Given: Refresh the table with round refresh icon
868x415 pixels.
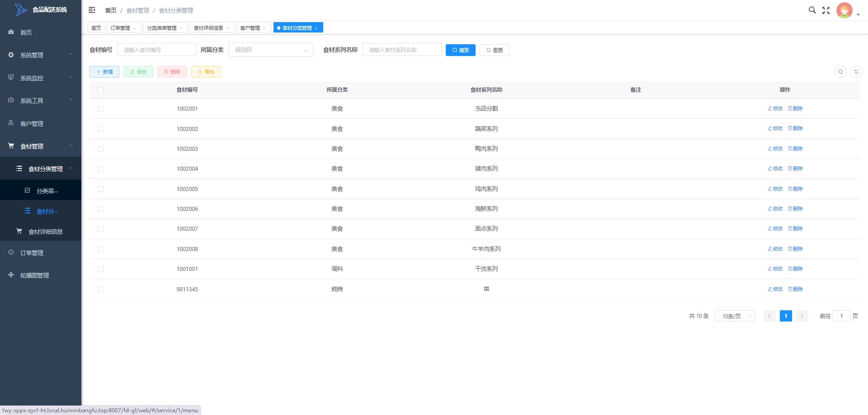Looking at the screenshot, I should [856, 72].
